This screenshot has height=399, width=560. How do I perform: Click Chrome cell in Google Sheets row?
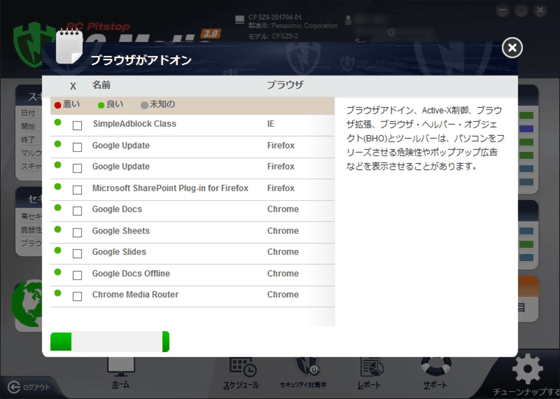(283, 231)
